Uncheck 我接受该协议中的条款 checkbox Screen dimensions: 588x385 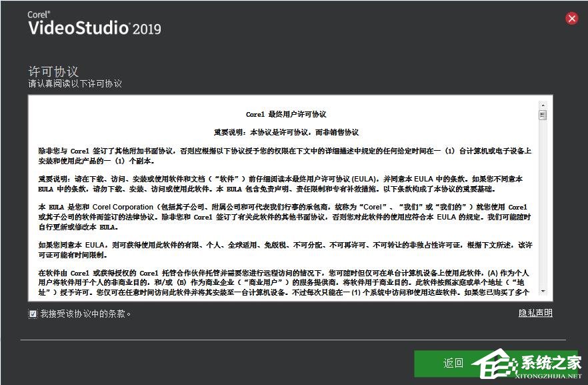pyautogui.click(x=33, y=314)
